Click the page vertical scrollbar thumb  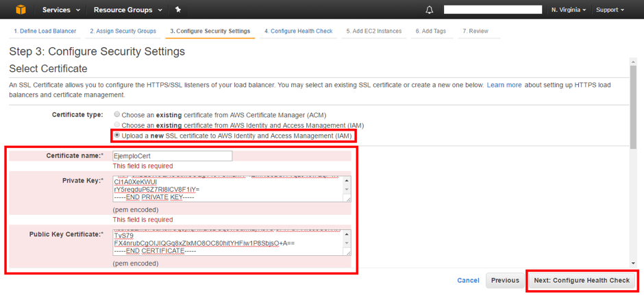(633, 107)
